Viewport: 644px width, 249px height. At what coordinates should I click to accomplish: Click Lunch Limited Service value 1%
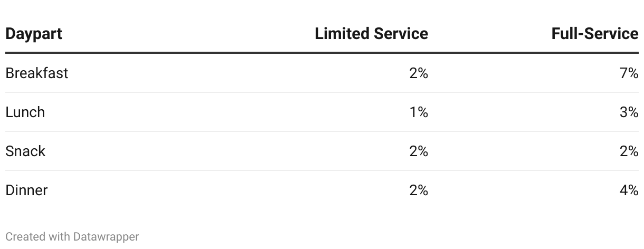[419, 112]
